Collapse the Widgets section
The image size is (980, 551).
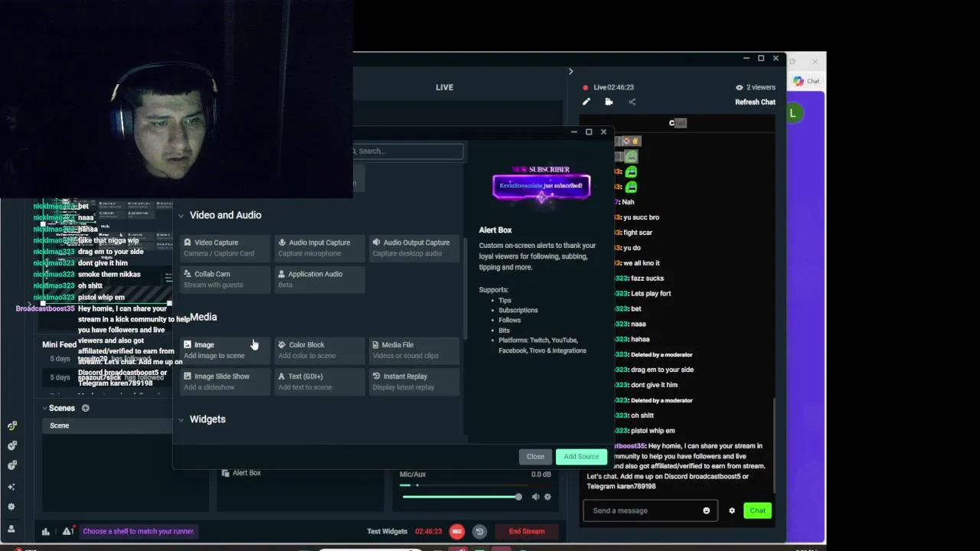[x=181, y=419]
